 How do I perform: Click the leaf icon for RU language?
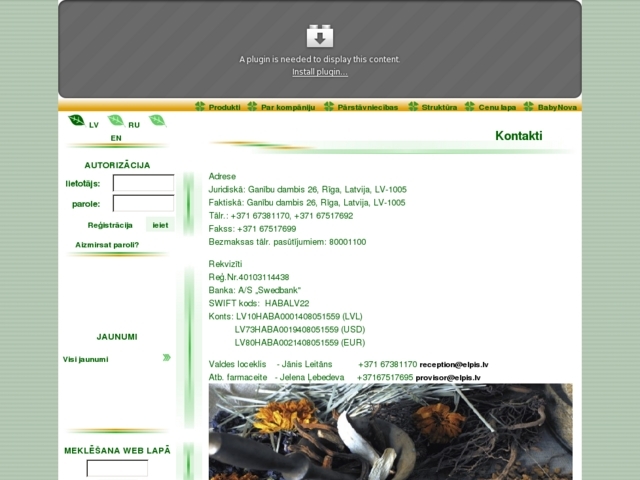pos(116,120)
